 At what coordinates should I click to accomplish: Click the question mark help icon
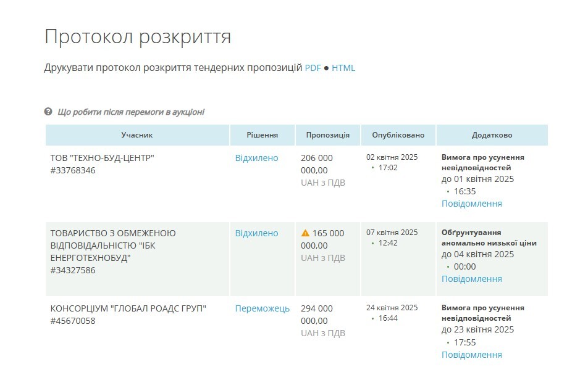click(48, 112)
